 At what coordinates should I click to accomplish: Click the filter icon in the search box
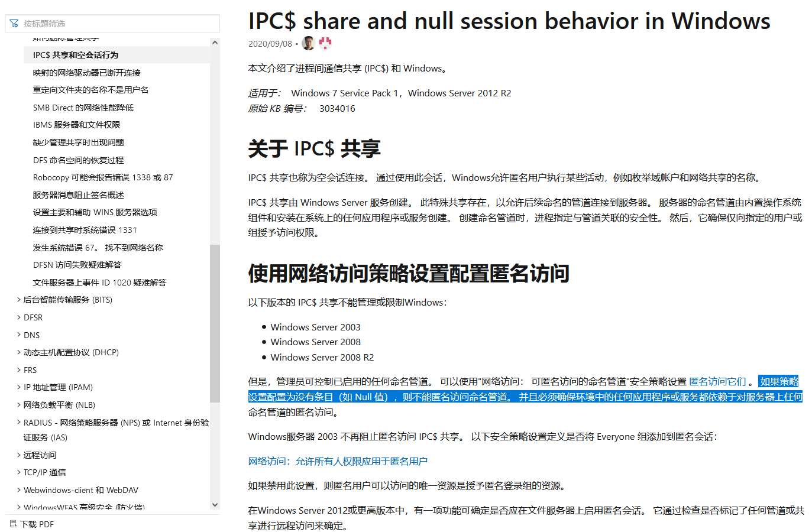[14, 24]
